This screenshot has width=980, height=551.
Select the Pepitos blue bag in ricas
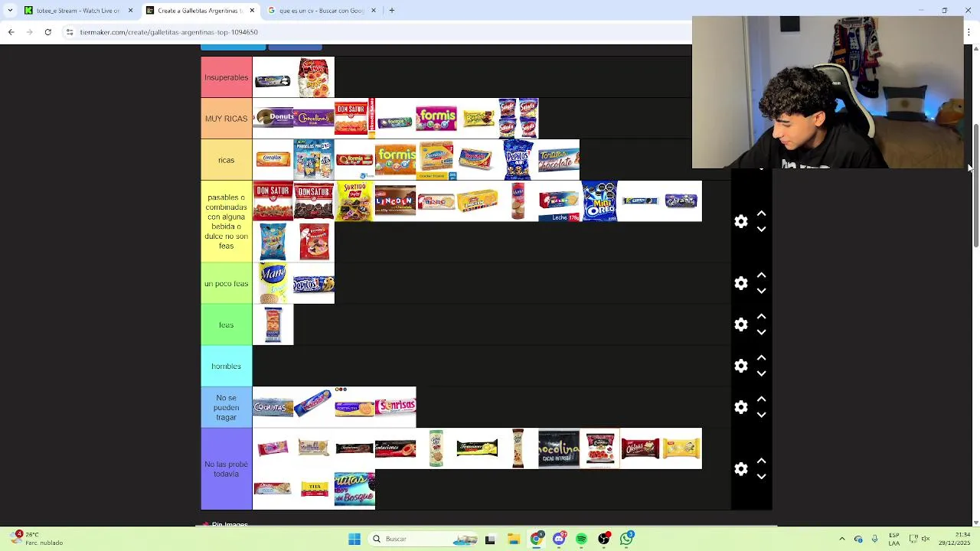[518, 160]
